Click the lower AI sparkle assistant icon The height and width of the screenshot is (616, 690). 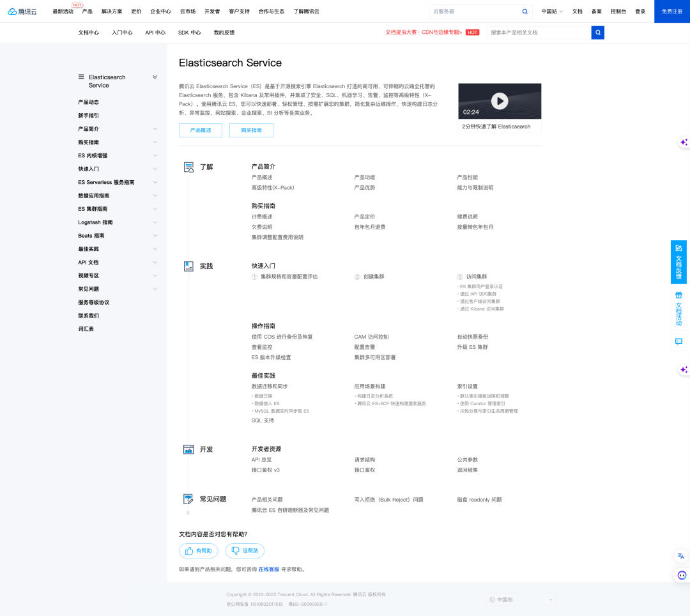coord(684,369)
